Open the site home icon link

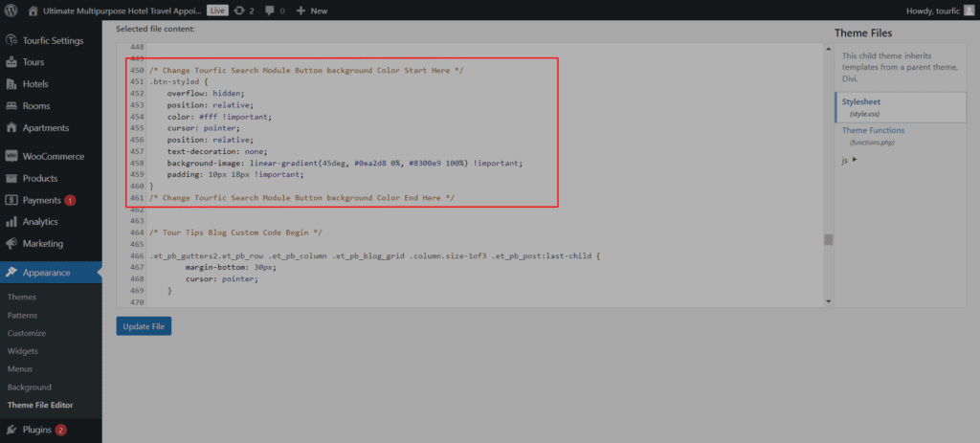click(33, 11)
